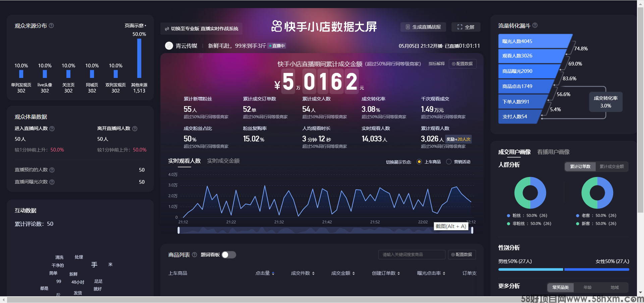The width and height of the screenshot is (644, 303).
Task: Open the 看播用户画像 tab
Action: (553, 152)
